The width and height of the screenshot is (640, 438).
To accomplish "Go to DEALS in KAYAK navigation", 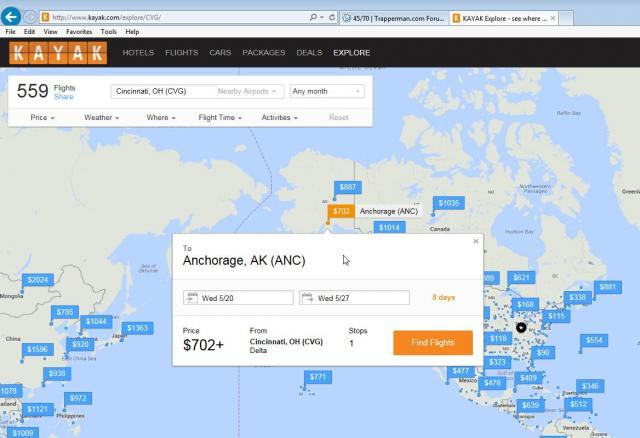I will point(309,53).
